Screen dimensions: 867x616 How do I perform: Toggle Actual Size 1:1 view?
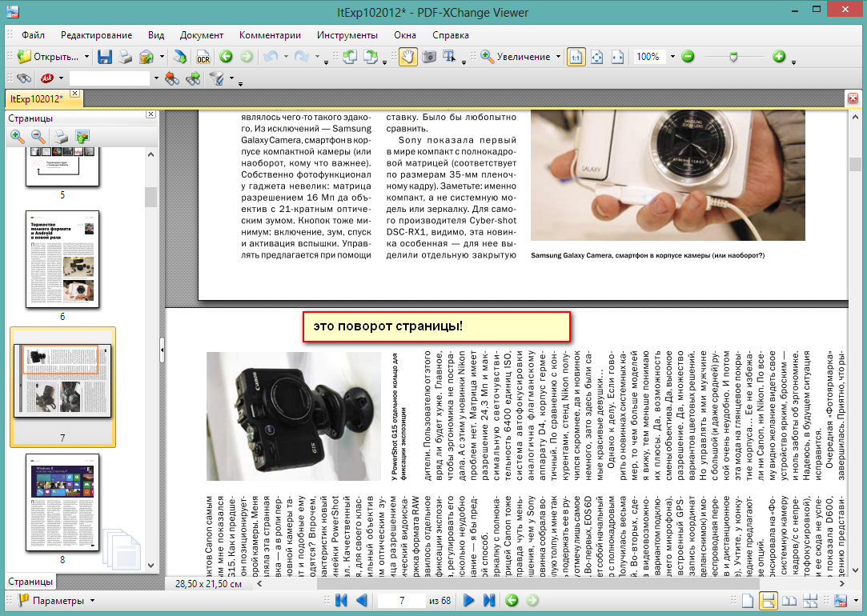[576, 57]
